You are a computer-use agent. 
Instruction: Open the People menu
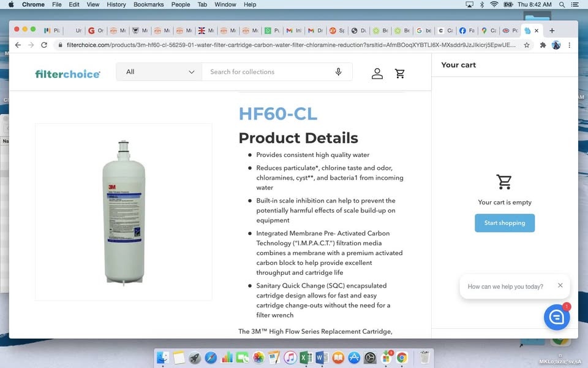pyautogui.click(x=181, y=4)
